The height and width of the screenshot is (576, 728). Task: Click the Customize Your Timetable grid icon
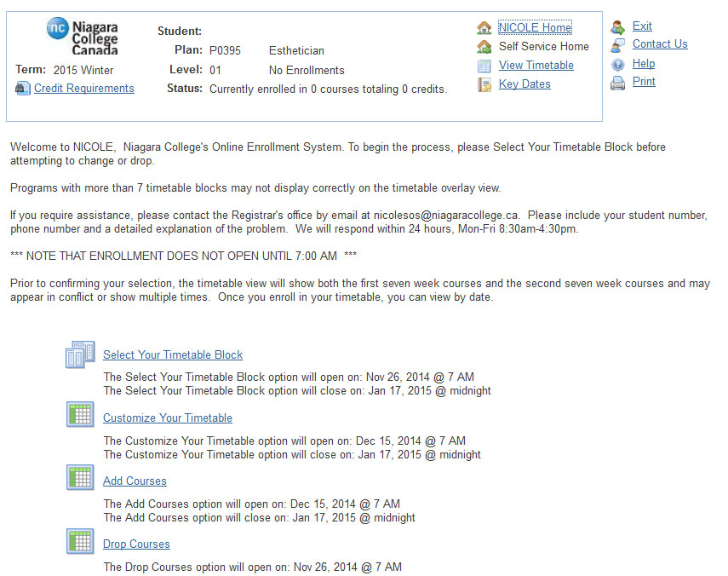80,415
